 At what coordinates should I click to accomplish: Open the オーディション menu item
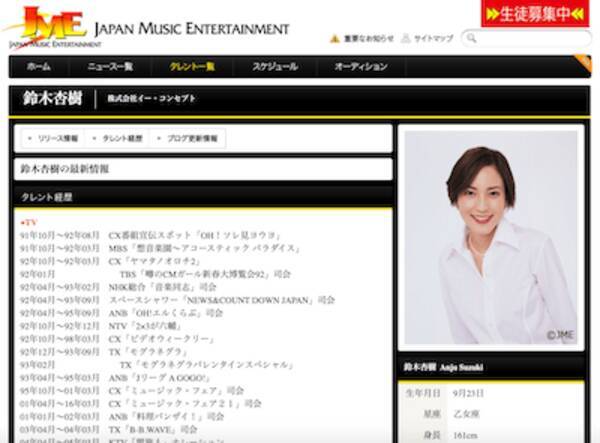point(360,67)
